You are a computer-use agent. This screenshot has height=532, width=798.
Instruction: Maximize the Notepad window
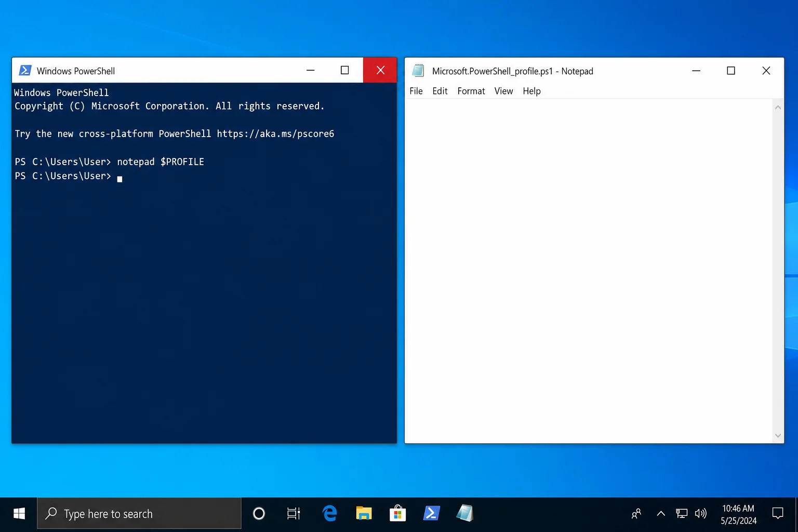[x=731, y=71]
